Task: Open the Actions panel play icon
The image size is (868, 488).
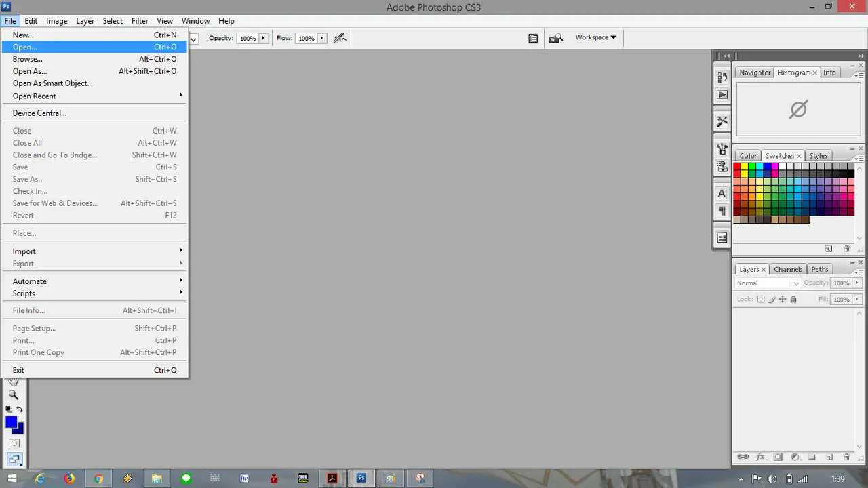Action: coord(722,95)
